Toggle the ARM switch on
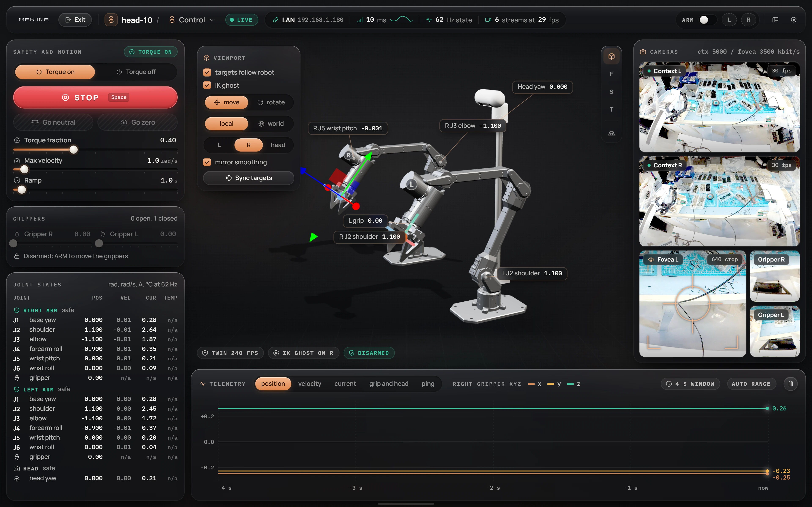 [707, 20]
